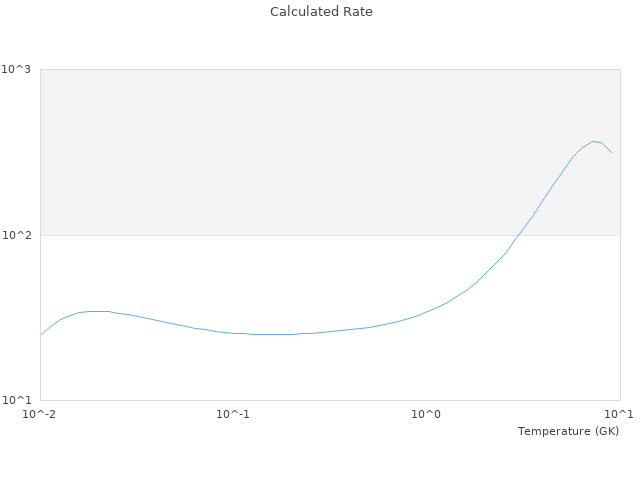The image size is (640, 480).
Task: Select the 10^-1 x-axis tick label
Action: (233, 414)
